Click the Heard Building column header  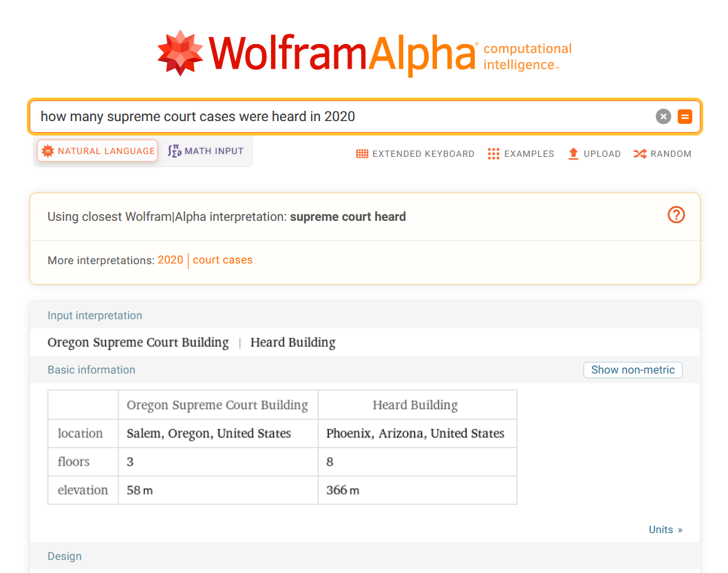tap(416, 405)
